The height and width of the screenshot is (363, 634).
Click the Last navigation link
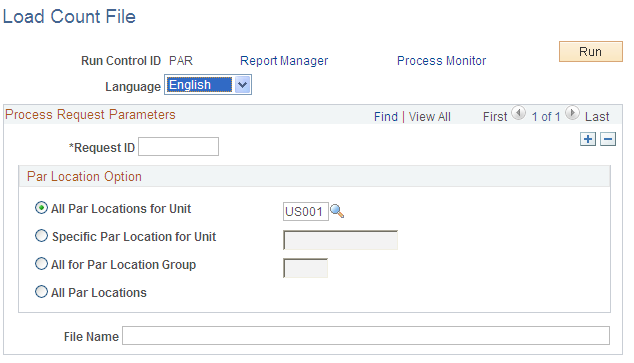coord(597,117)
